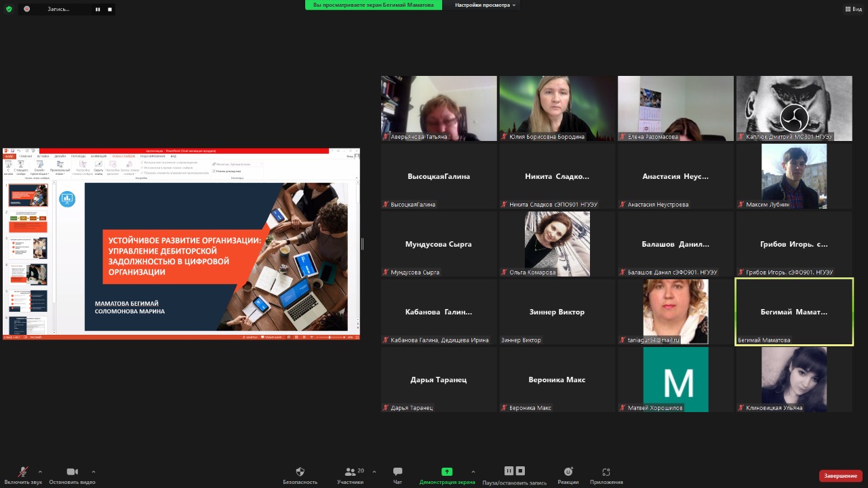Open the Участники participants panel
868x488 pixels.
[x=350, y=472]
